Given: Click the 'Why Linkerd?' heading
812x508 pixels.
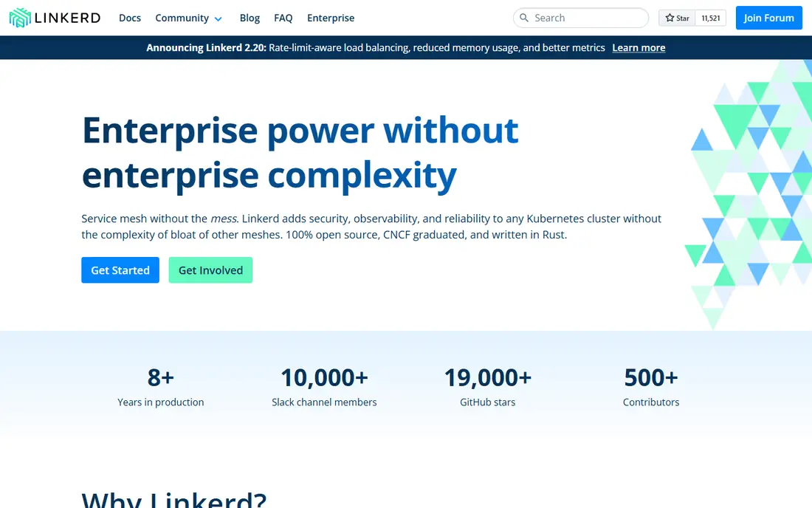Looking at the screenshot, I should [x=174, y=498].
